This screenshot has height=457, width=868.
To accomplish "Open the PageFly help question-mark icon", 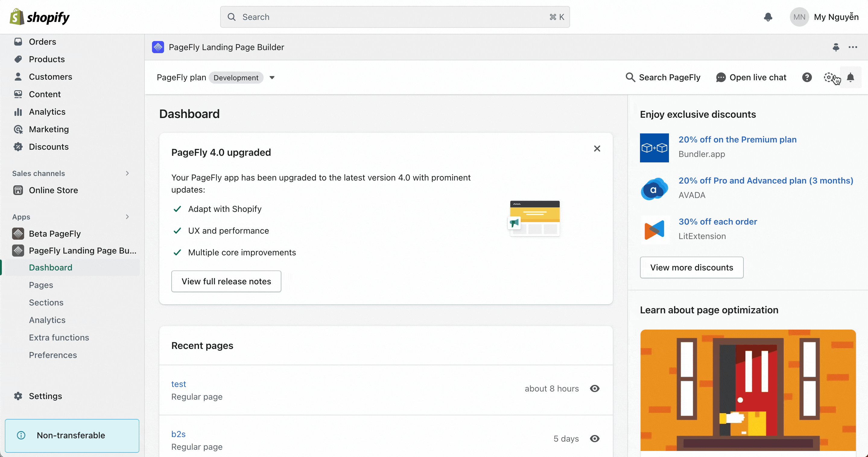I will coord(807,77).
